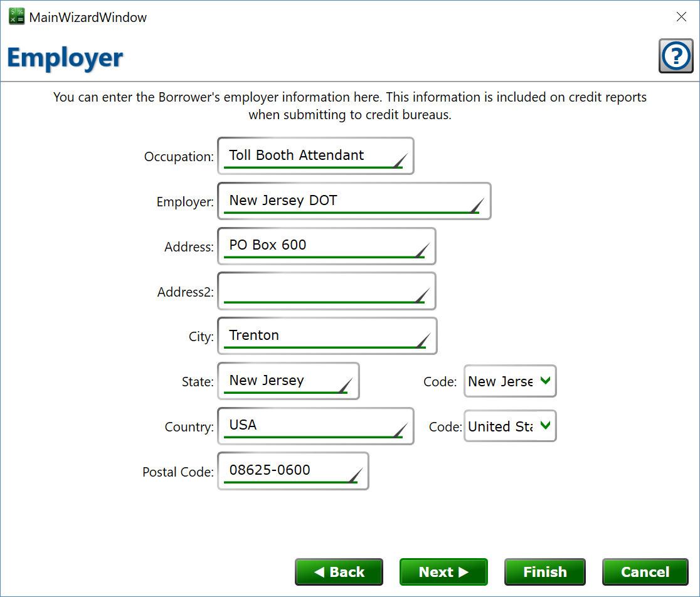
Task: Open the help question mark icon
Action: coord(676,56)
